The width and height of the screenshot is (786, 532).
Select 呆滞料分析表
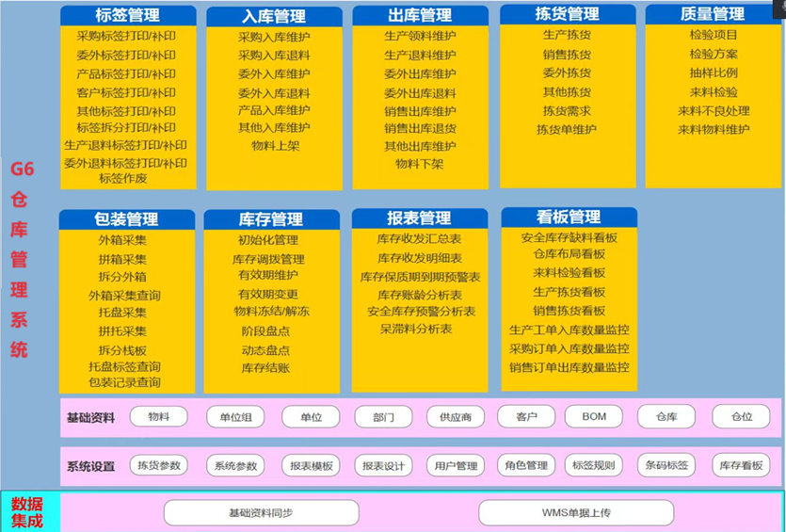point(416,329)
